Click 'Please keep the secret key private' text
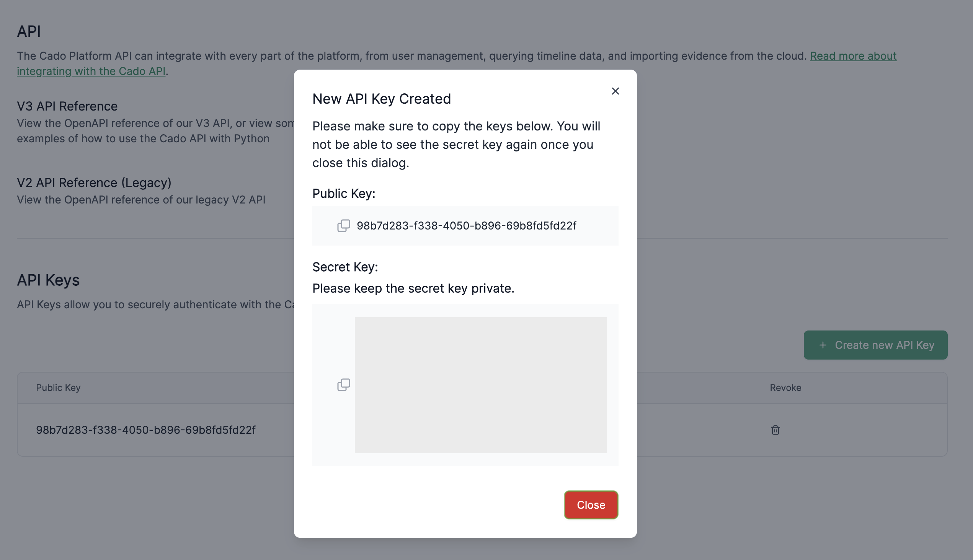Screen dimensions: 973x560 [x=413, y=288]
